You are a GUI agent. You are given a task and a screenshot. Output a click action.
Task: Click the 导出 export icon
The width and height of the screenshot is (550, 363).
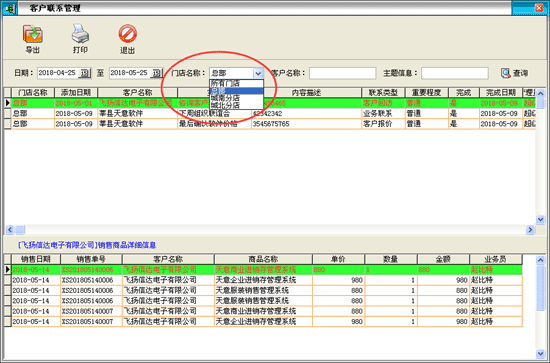tap(33, 34)
